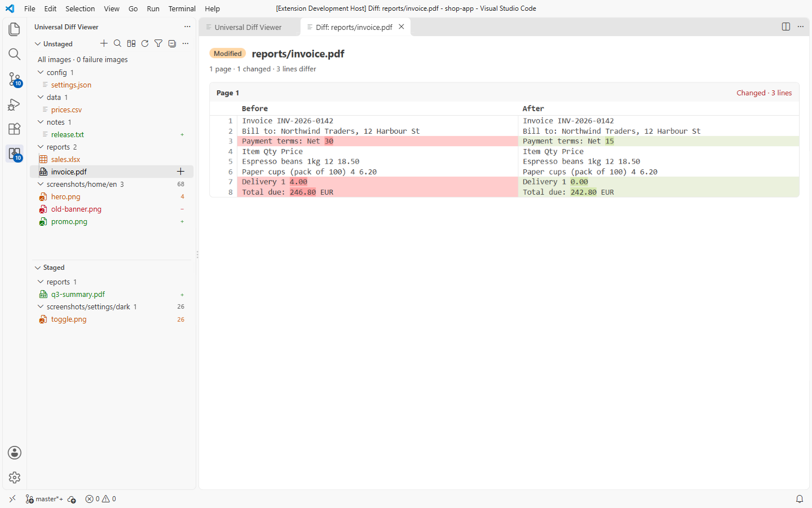Collapse the notes folder
This screenshot has height=508, width=812.
(41, 122)
